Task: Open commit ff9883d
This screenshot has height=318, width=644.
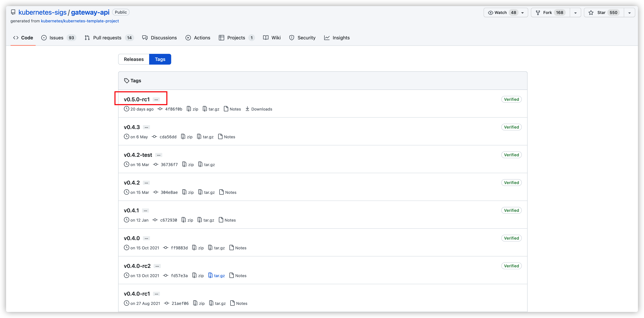Action: tap(179, 248)
